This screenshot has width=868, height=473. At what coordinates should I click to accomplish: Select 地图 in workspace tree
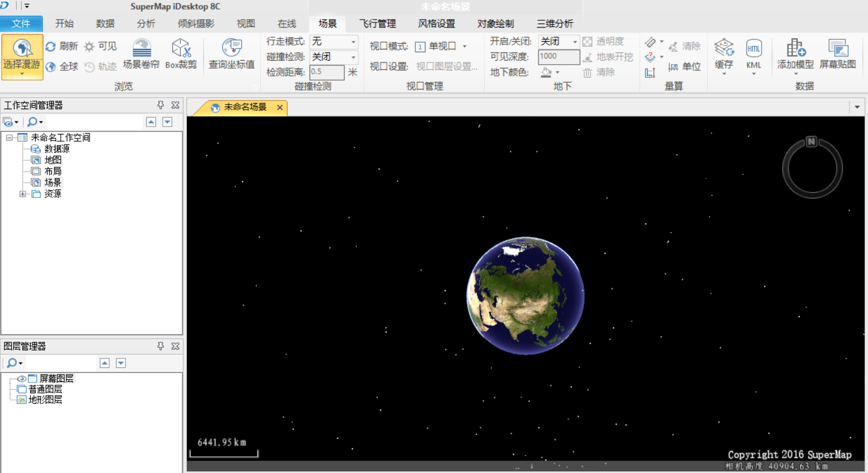53,160
